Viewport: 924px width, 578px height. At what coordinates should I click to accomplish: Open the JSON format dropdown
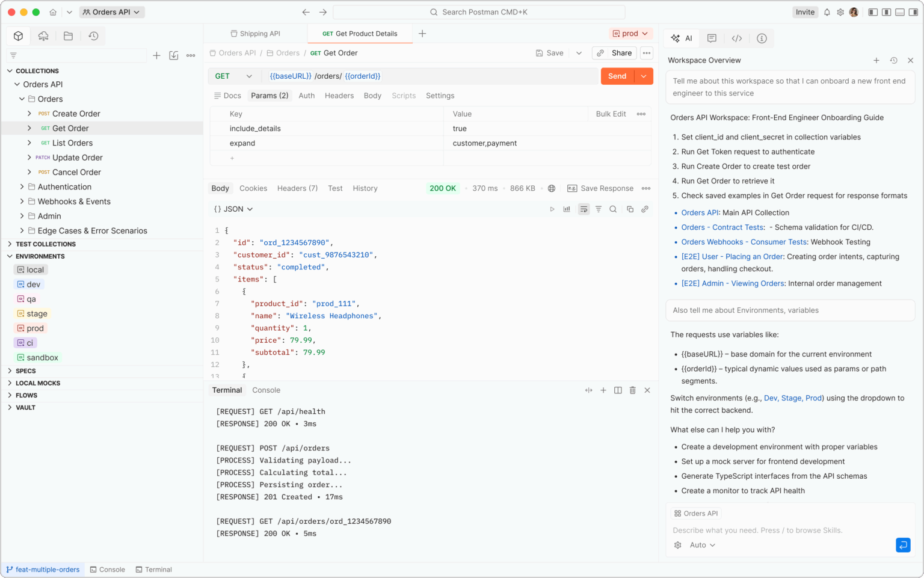tap(233, 209)
